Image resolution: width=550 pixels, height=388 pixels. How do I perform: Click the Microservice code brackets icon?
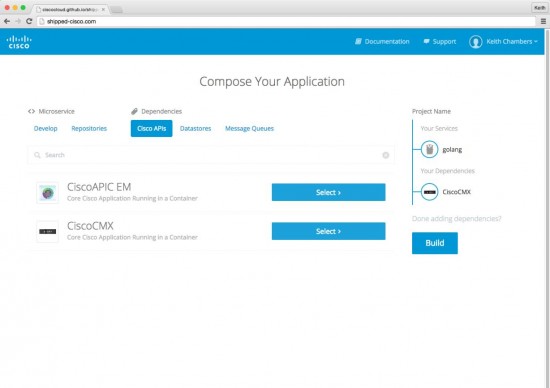pos(31,111)
